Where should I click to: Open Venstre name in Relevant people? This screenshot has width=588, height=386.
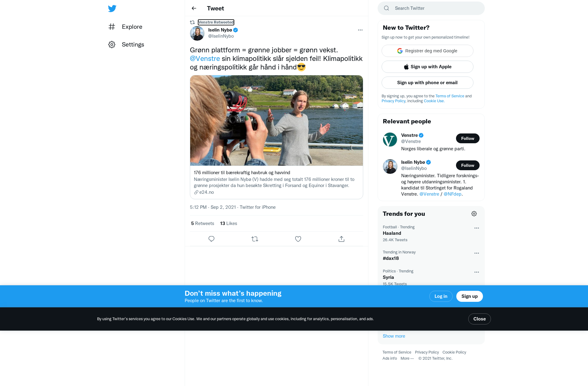pyautogui.click(x=409, y=135)
